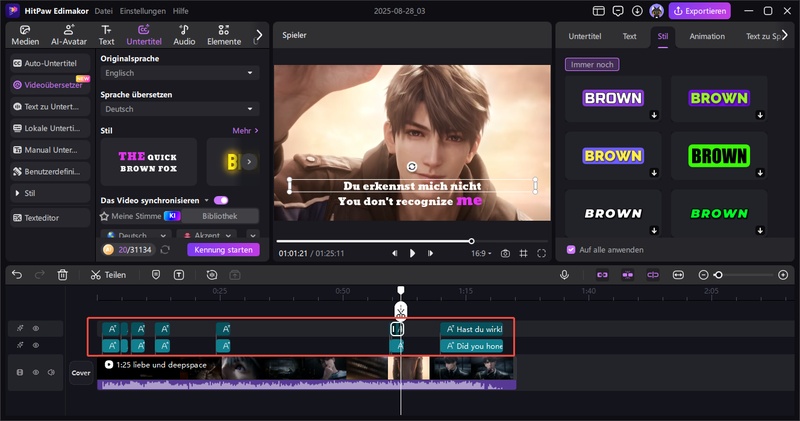
Task: Choose green BROWN with black text style
Action: (x=719, y=156)
